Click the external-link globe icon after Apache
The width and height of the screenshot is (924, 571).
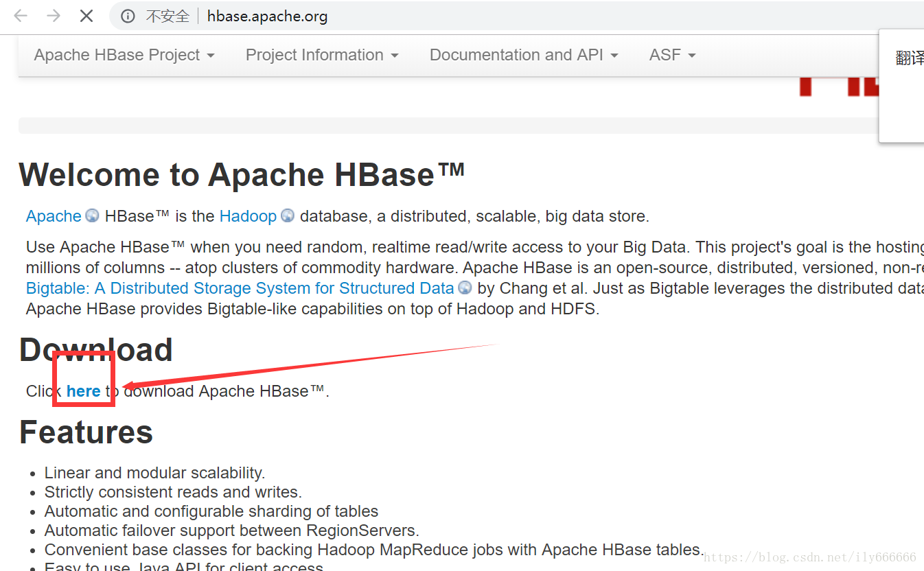pos(92,215)
